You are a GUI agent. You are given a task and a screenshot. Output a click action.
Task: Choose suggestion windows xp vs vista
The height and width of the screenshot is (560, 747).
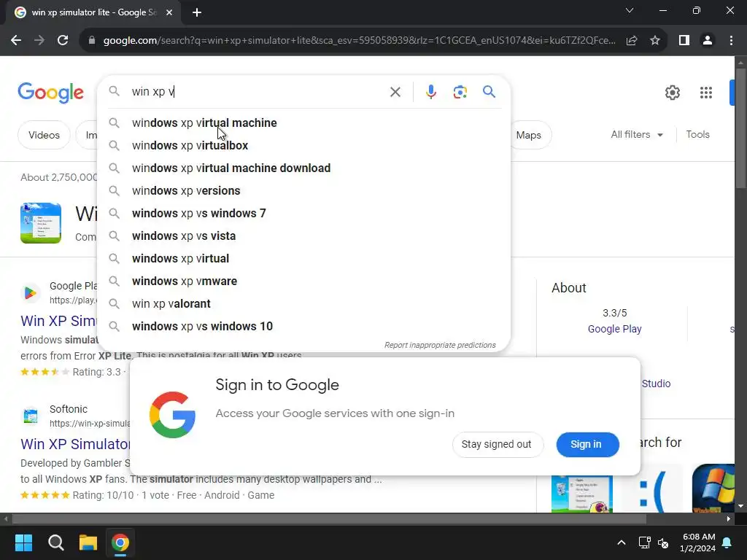click(303, 236)
